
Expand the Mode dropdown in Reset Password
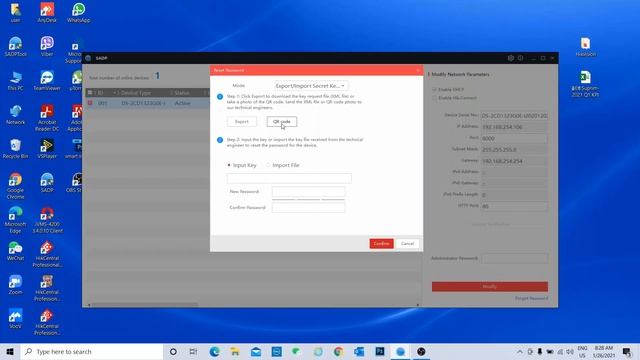311,86
